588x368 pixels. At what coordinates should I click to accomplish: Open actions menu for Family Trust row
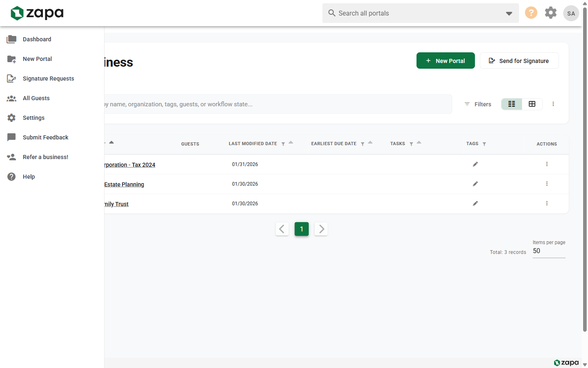click(547, 204)
